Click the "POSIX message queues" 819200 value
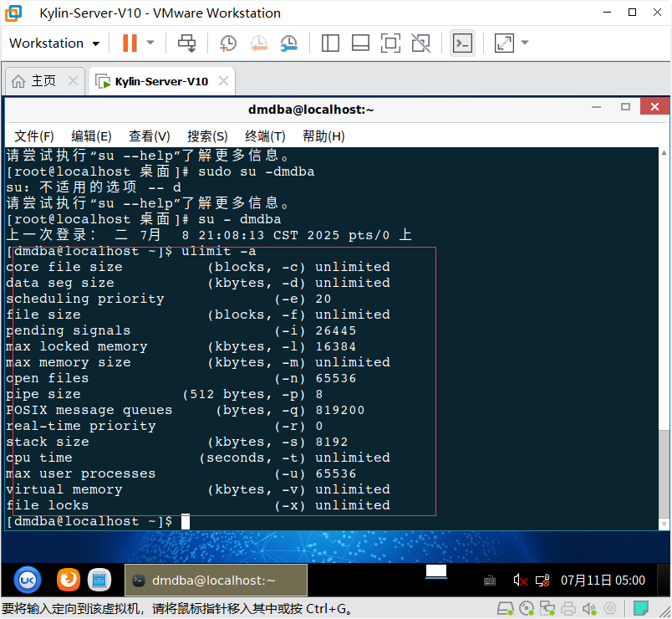This screenshot has width=672, height=619. pos(340,410)
